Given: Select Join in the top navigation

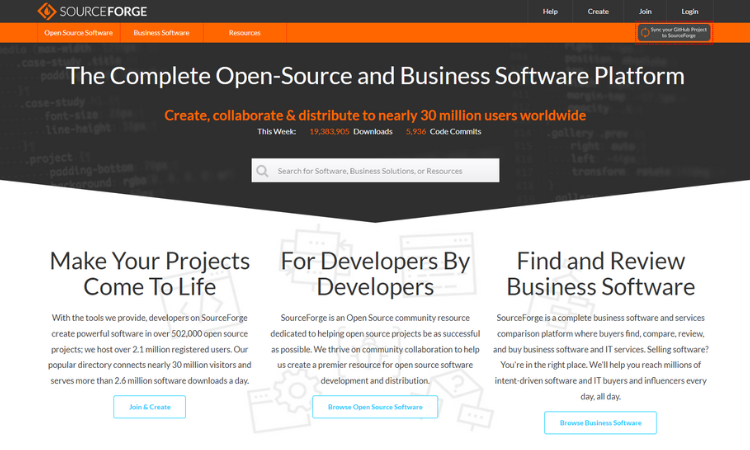Looking at the screenshot, I should (645, 11).
